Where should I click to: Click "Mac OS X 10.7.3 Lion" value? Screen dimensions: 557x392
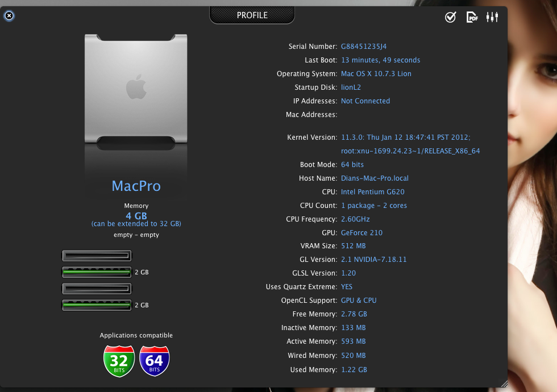point(376,73)
